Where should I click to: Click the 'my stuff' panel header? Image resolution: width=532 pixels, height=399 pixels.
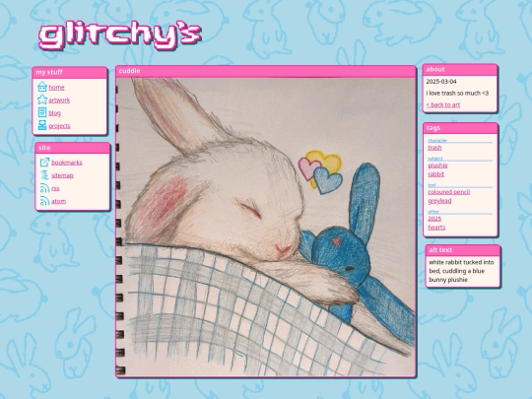pyautogui.click(x=70, y=72)
